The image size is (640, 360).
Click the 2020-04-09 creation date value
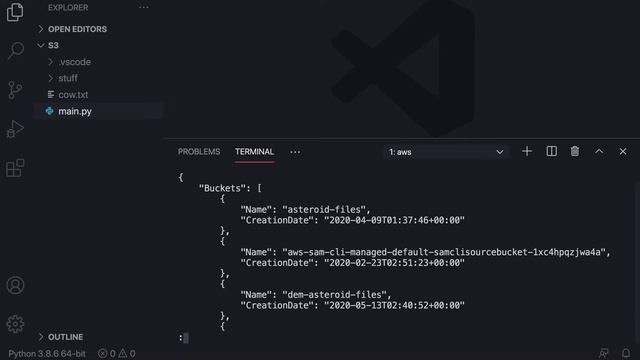(394, 220)
